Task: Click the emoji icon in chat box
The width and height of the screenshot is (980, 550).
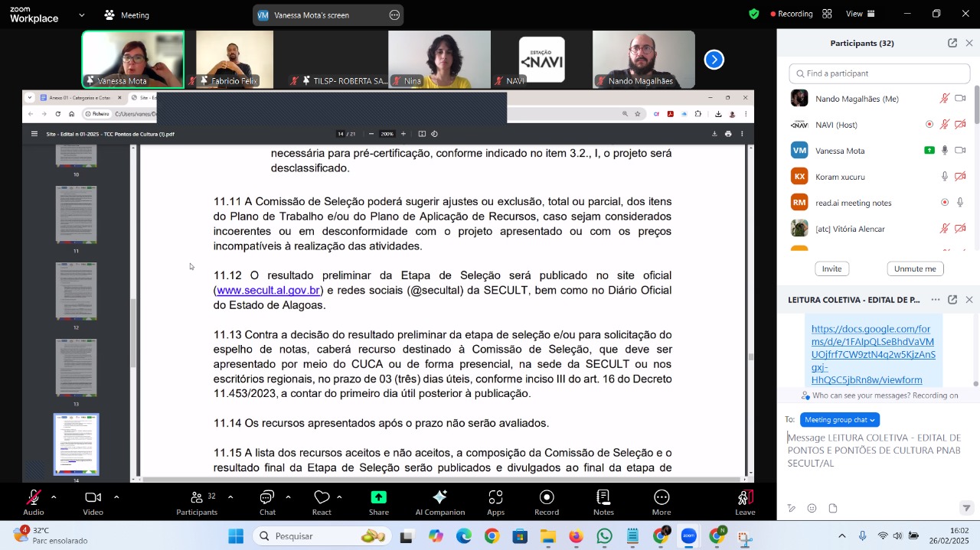Action: click(x=812, y=509)
